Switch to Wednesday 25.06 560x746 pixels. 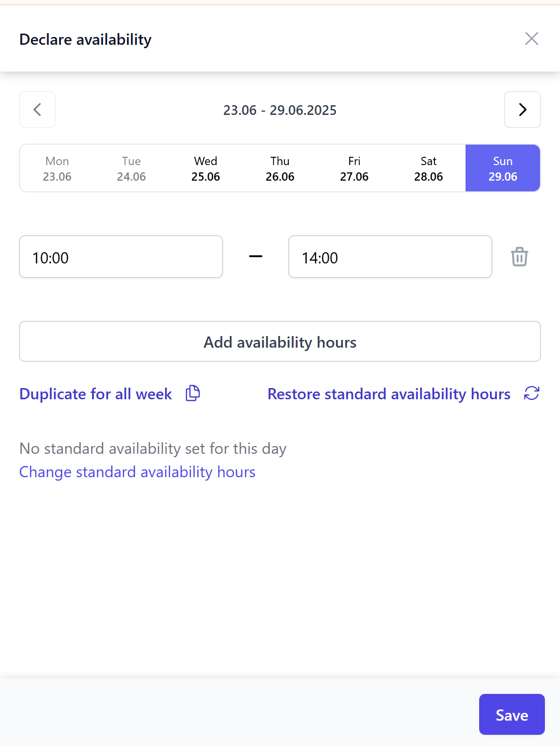coord(205,168)
